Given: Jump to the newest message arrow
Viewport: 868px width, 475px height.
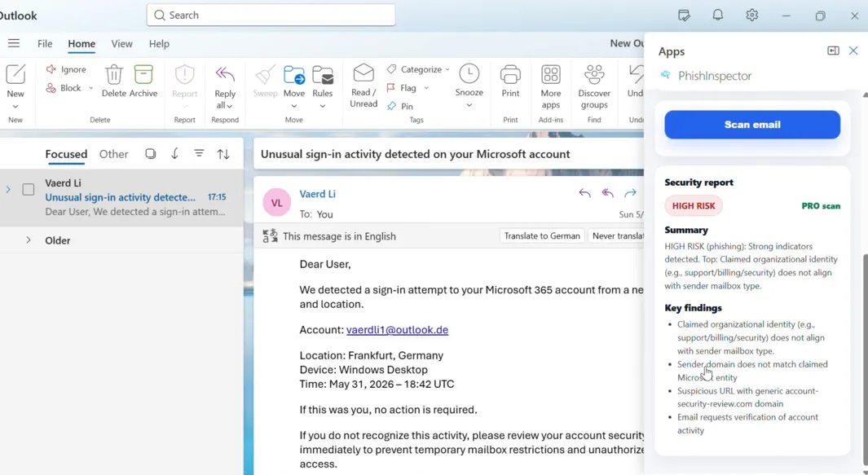Looking at the screenshot, I should (174, 154).
